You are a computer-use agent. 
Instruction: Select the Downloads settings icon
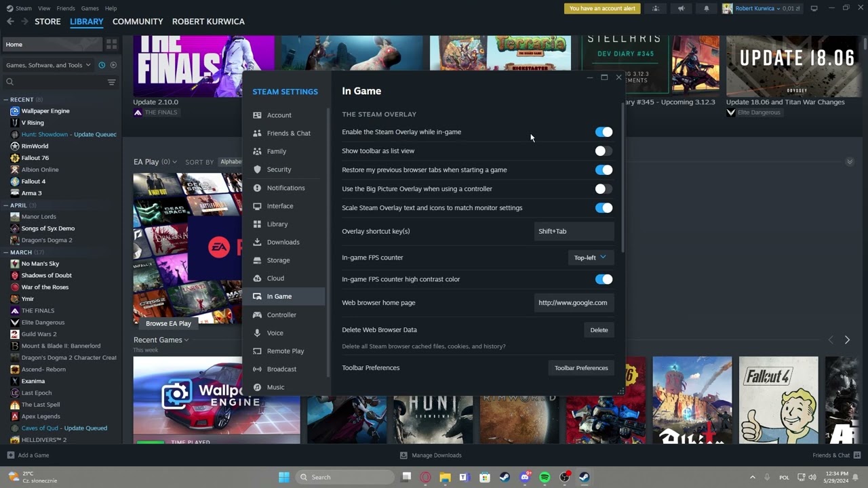coord(257,242)
